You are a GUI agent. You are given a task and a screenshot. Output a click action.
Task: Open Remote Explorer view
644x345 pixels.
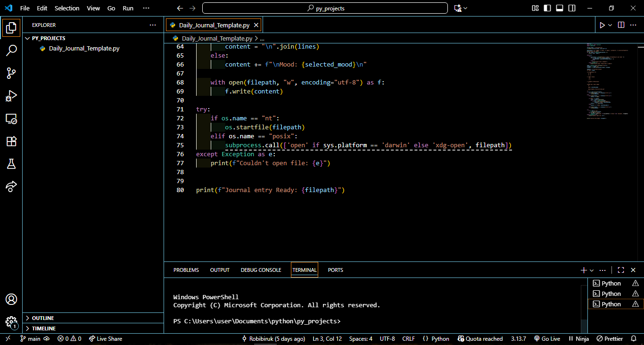pos(11,118)
